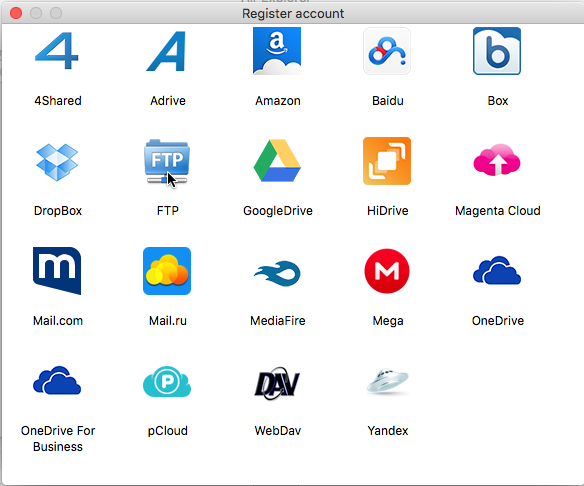
Task: Click the 'MediaFire' text label
Action: (277, 321)
